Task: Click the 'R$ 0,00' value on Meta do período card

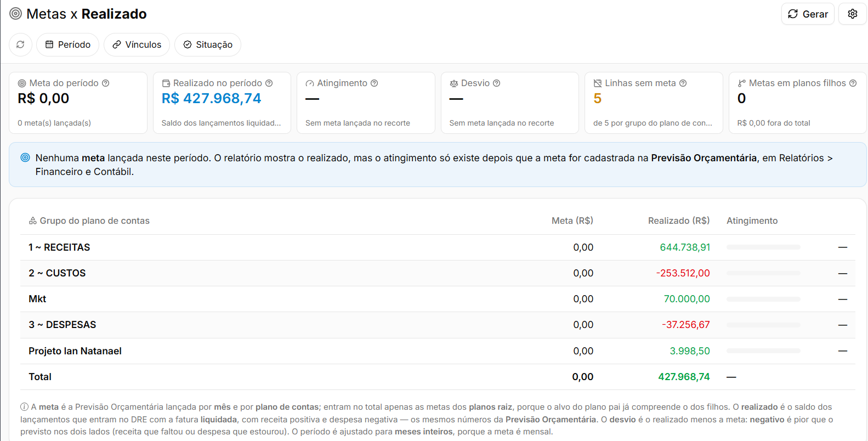Action: point(43,98)
